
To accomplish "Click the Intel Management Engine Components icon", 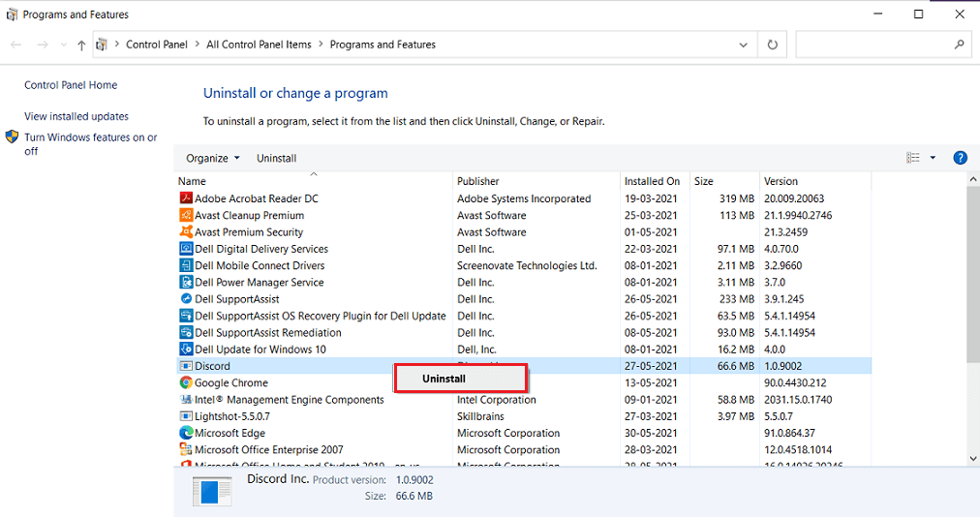I will [186, 400].
